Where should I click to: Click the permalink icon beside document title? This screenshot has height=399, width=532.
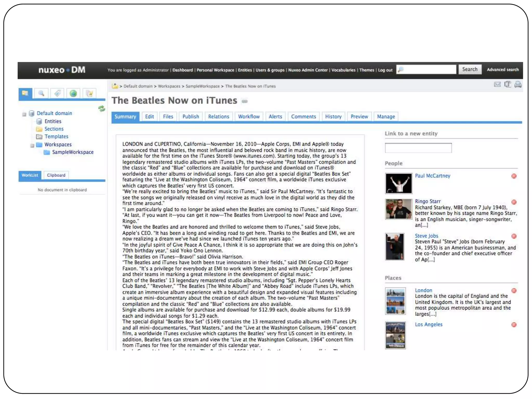(244, 101)
